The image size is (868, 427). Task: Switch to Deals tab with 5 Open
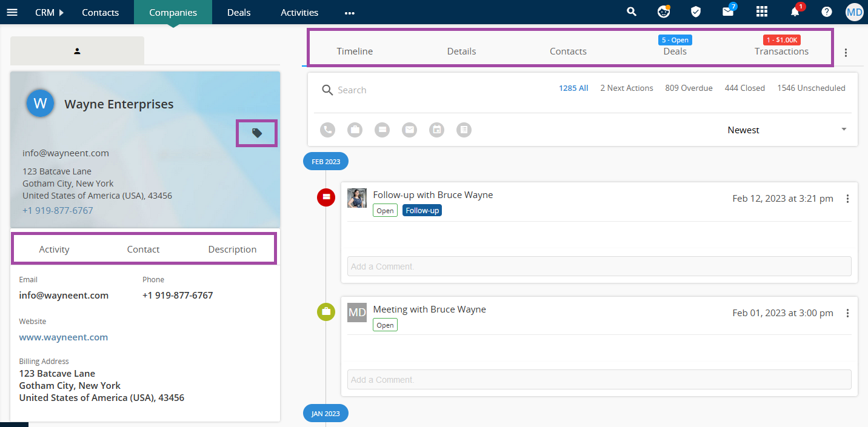tap(675, 51)
